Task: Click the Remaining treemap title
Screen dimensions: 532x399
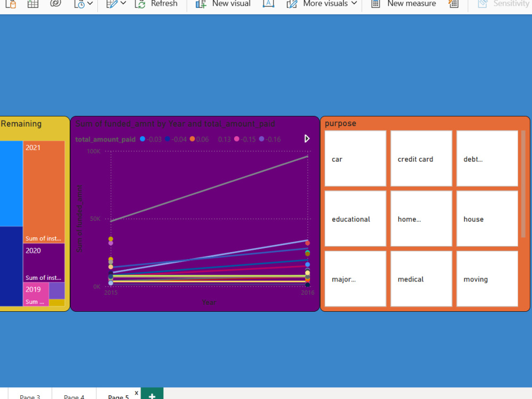Action: 21,123
